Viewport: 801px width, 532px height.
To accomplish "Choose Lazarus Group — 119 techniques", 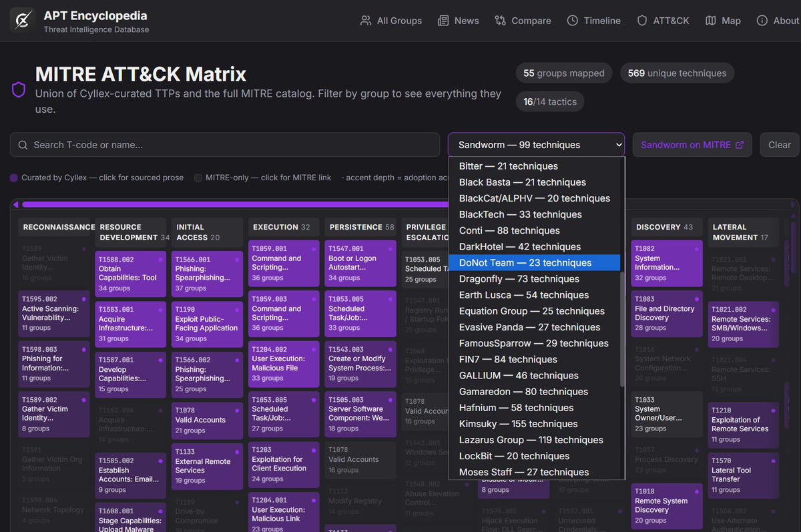I will point(535,440).
